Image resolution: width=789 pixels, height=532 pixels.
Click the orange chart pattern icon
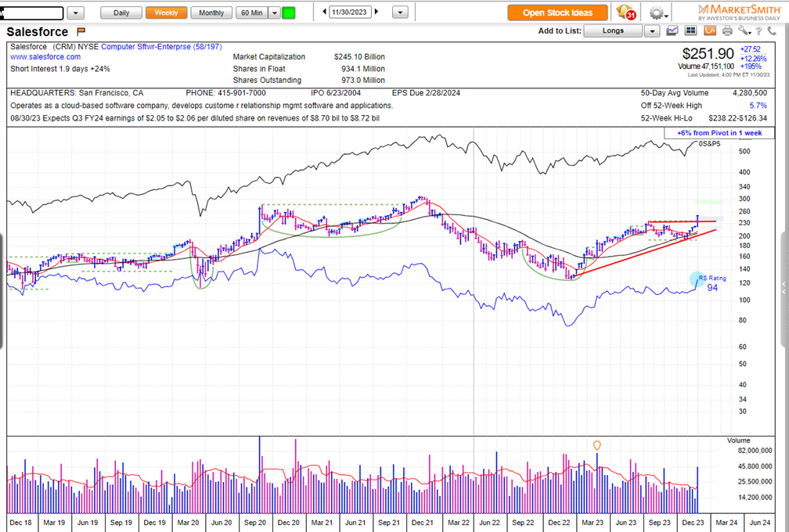click(709, 31)
